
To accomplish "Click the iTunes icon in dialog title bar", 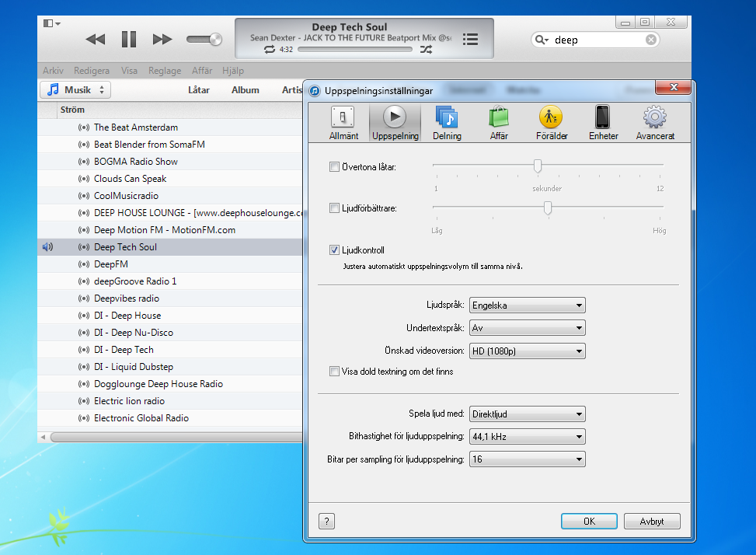I will [x=315, y=91].
